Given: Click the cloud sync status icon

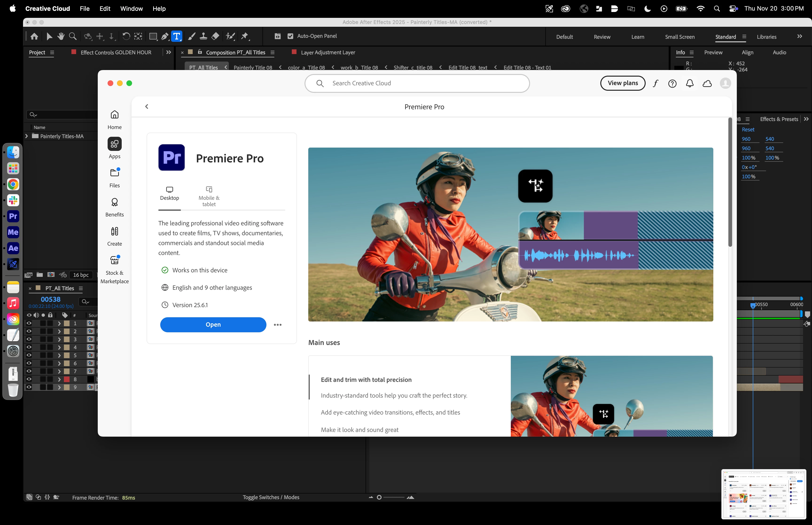Looking at the screenshot, I should [707, 83].
